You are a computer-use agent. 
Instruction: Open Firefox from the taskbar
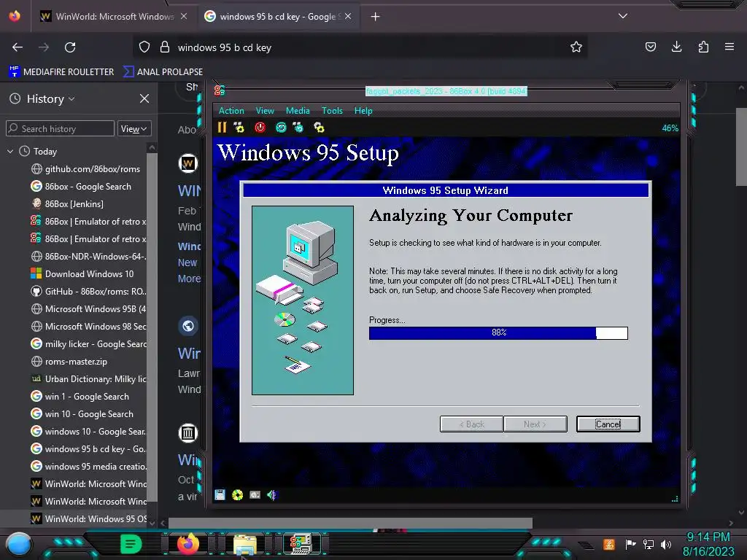click(x=187, y=543)
